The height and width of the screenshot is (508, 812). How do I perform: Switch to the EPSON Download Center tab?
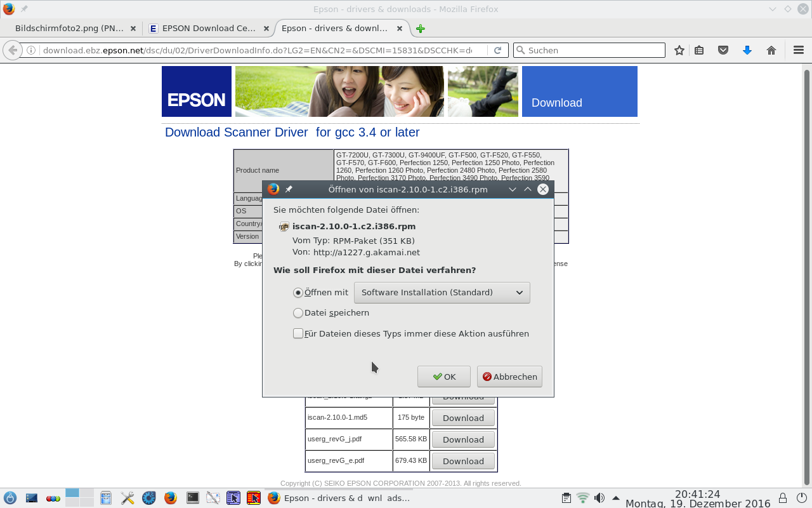pyautogui.click(x=209, y=28)
